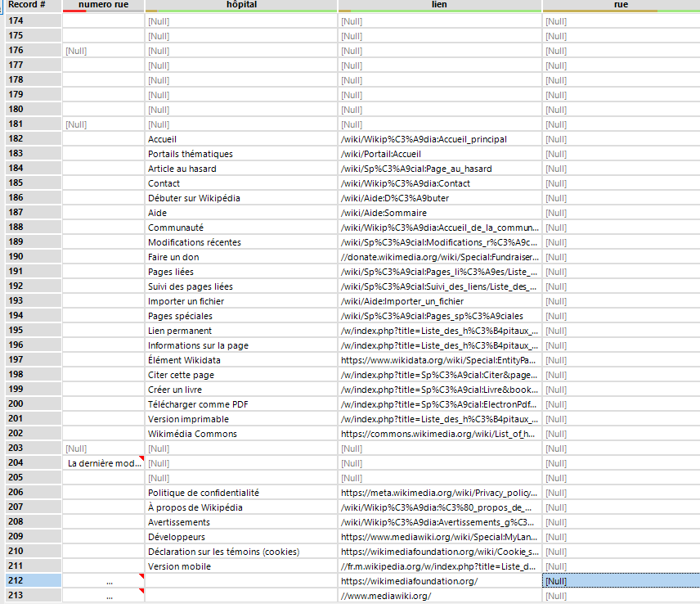Click the 'Créer un livre' cell
The height and width of the screenshot is (604, 700).
tap(241, 390)
